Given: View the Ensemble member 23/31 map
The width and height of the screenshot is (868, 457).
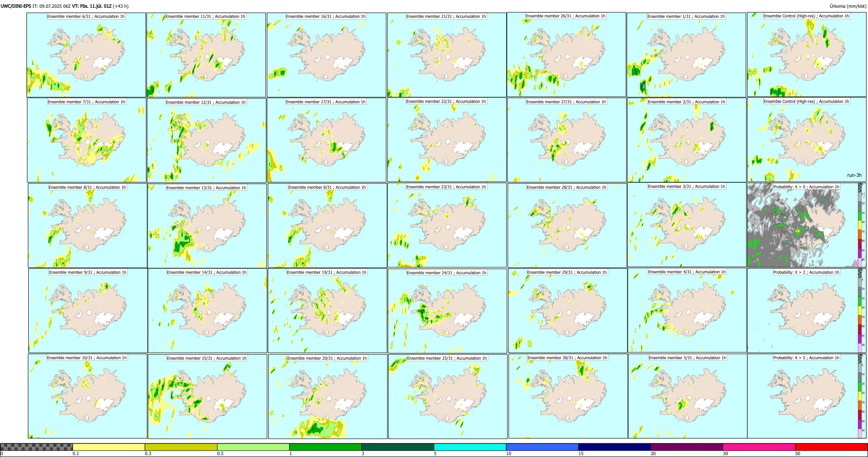Looking at the screenshot, I should click(x=447, y=225).
